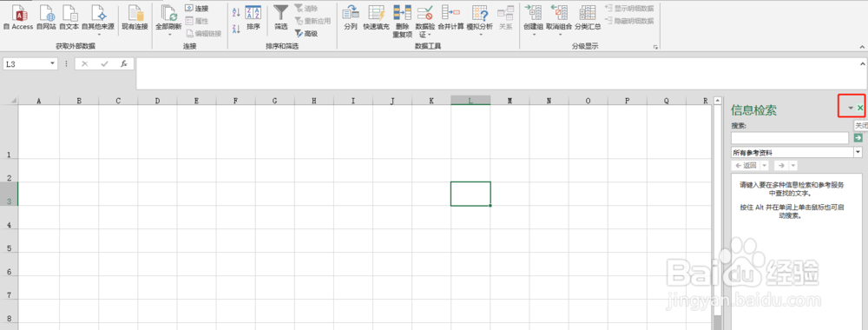Open the 连接 connections dialog
This screenshot has width=868, height=330.
click(x=196, y=9)
